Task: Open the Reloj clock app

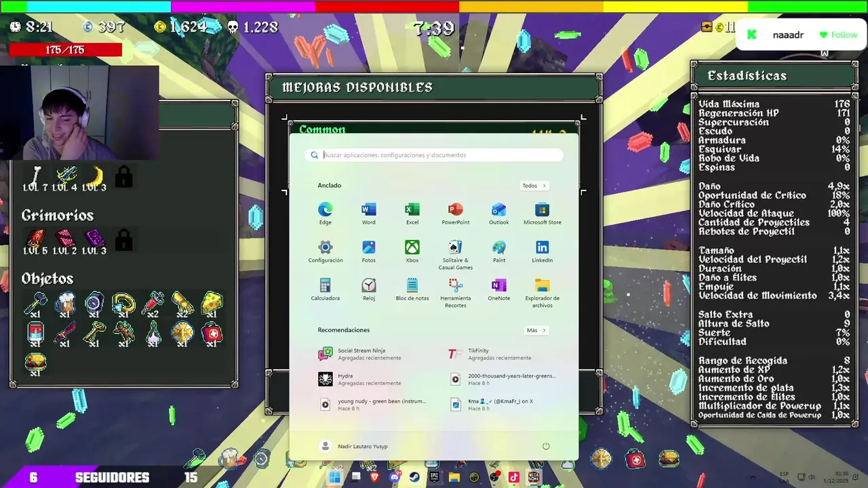Action: (x=368, y=289)
